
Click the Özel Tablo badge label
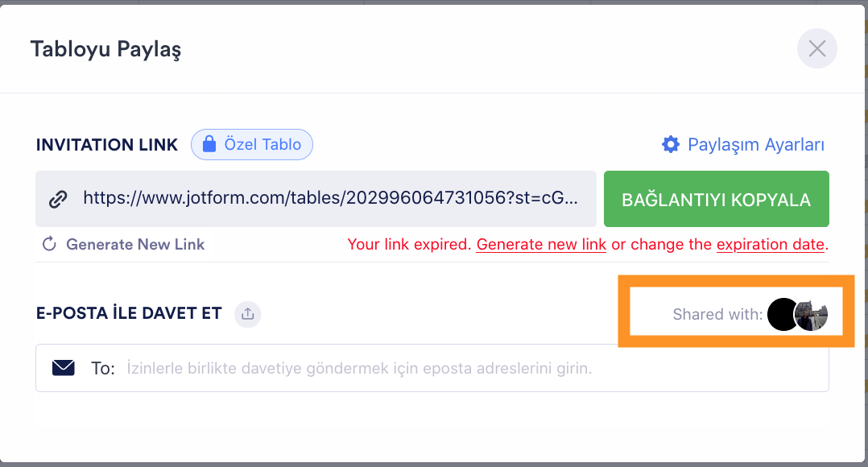(262, 145)
